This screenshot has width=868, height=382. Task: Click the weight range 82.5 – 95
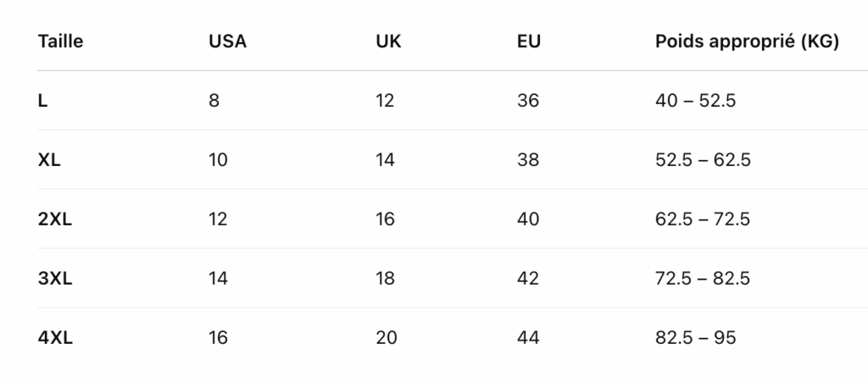pos(695,338)
